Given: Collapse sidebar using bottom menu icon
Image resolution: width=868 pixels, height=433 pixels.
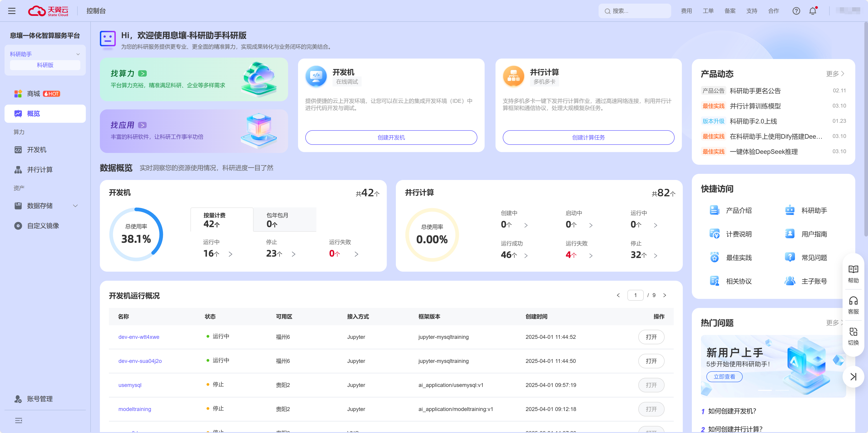Looking at the screenshot, I should click(x=19, y=420).
